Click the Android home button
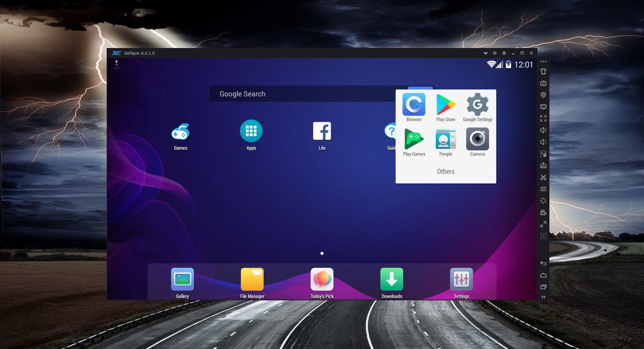 coord(543,275)
